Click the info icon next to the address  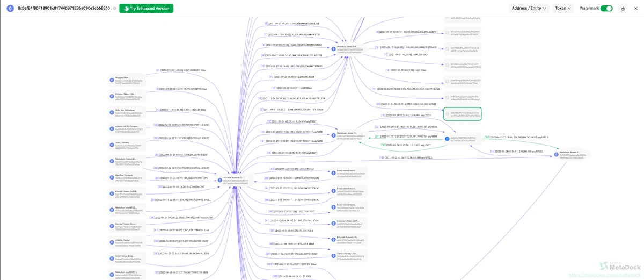pyautogui.click(x=114, y=9)
